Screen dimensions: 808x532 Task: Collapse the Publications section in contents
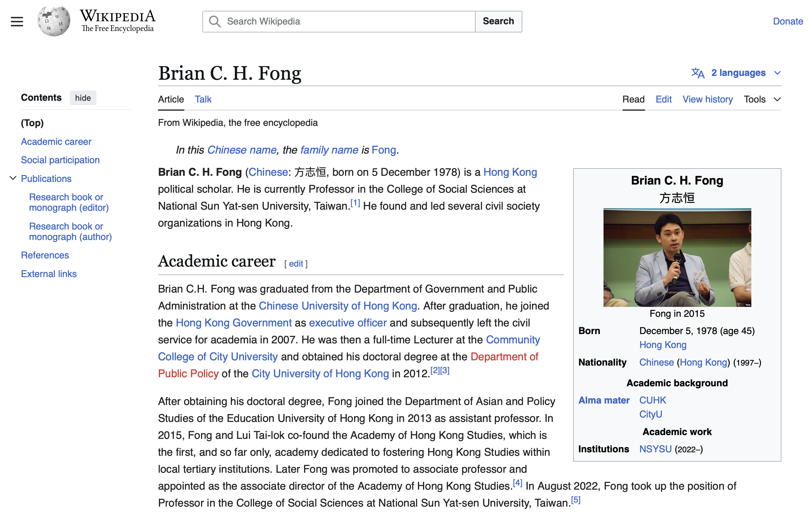13,178
